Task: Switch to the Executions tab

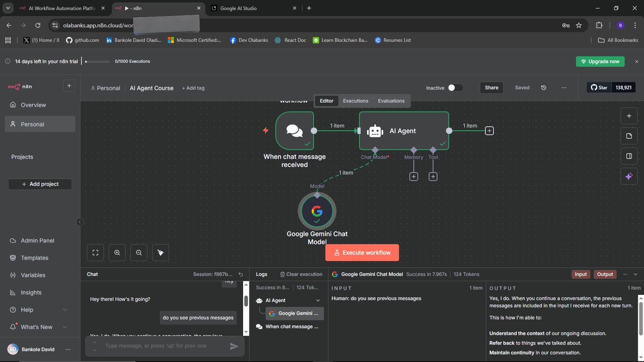Action: (356, 101)
